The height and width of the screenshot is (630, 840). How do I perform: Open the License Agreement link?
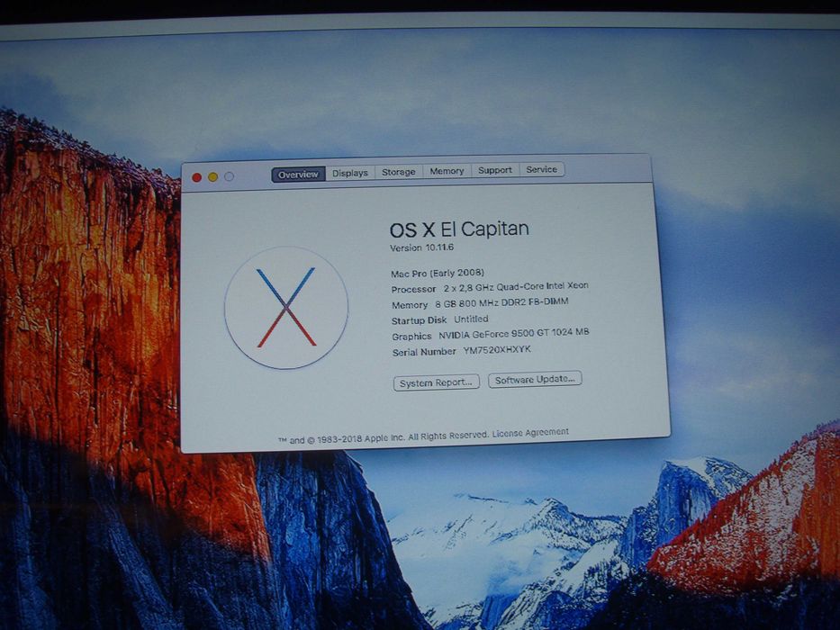[530, 433]
